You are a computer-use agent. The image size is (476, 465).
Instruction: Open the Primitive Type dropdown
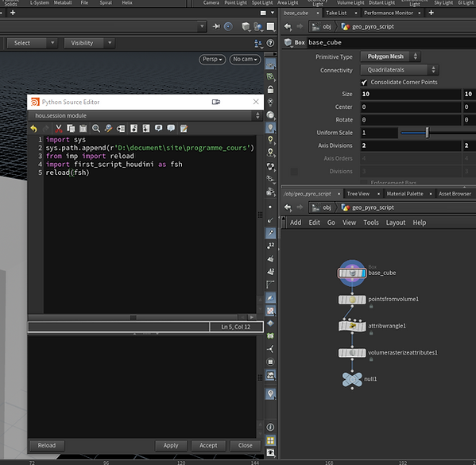(390, 56)
